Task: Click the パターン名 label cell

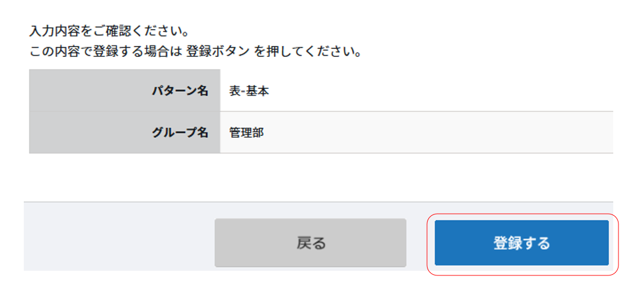Action: pyautogui.click(x=179, y=91)
